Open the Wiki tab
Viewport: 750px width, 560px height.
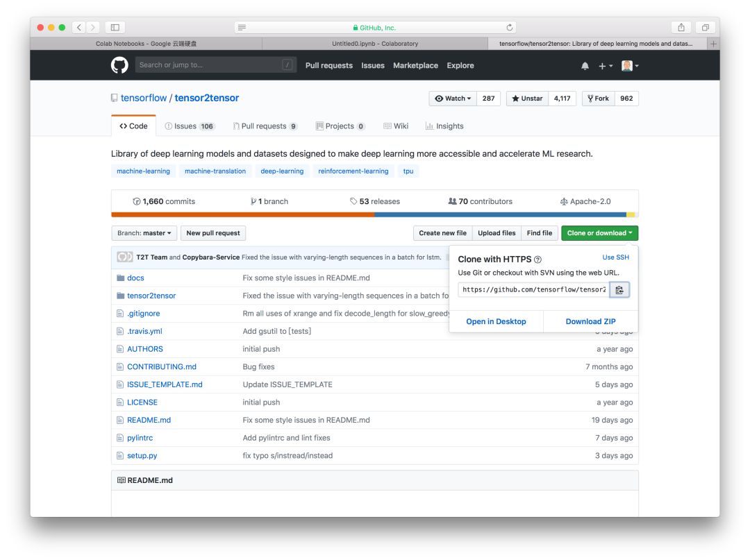pyautogui.click(x=396, y=126)
